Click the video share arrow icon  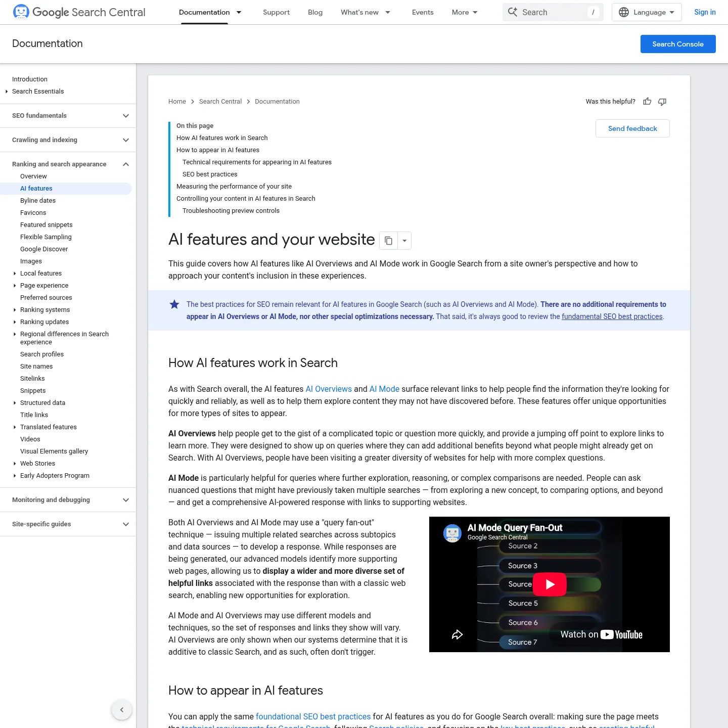click(457, 635)
